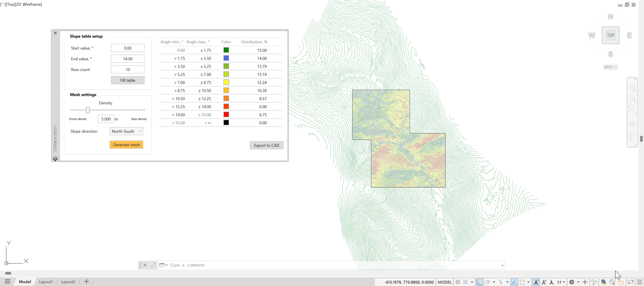Image resolution: width=644 pixels, height=286 pixels.
Task: Close the Terrain Mesh palette
Action: pos(55,33)
